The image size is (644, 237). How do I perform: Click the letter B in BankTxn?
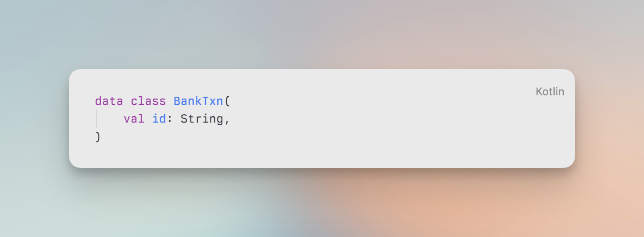tap(177, 101)
